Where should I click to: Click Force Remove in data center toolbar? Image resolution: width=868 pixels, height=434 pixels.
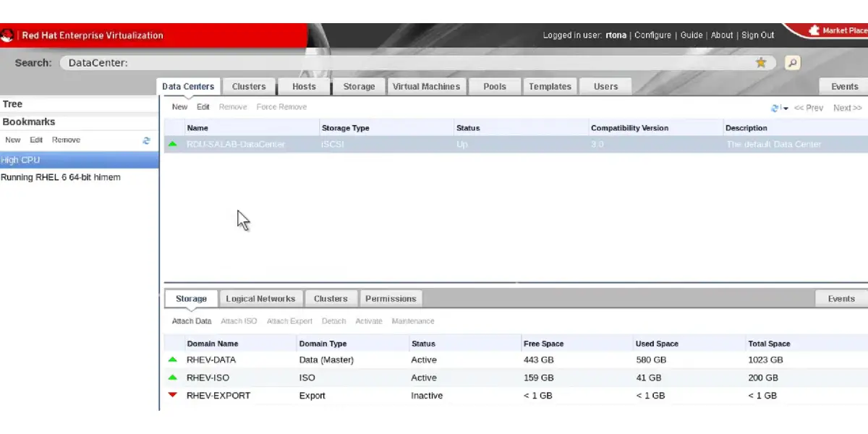pos(281,107)
